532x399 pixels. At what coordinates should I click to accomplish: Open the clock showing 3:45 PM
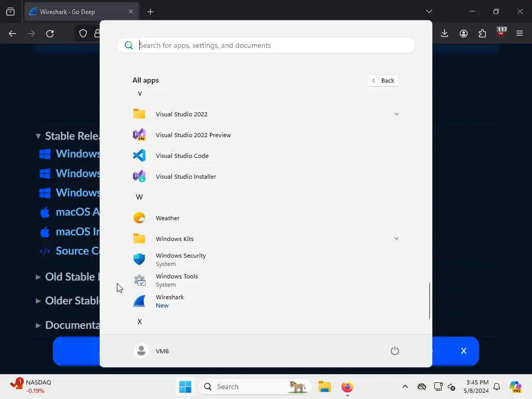477,387
